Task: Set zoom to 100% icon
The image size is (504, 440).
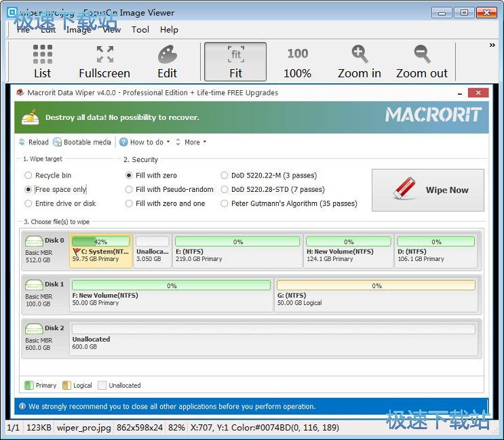Action: pyautogui.click(x=297, y=54)
